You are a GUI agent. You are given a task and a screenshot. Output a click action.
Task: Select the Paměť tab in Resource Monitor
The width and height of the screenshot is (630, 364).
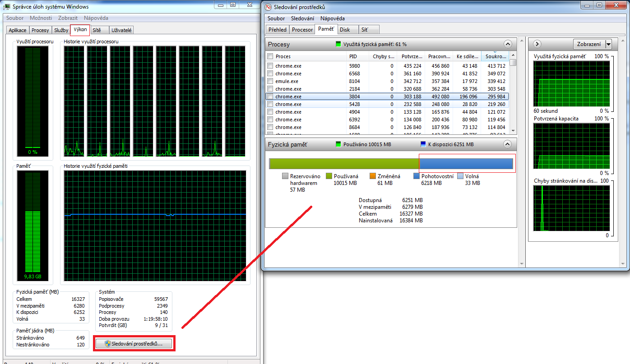pos(326,29)
